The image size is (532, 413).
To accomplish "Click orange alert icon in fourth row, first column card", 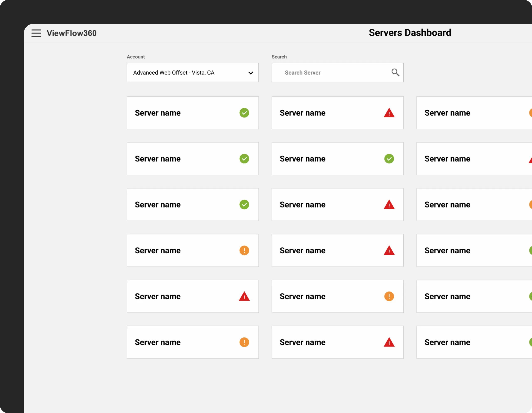I will [244, 250].
